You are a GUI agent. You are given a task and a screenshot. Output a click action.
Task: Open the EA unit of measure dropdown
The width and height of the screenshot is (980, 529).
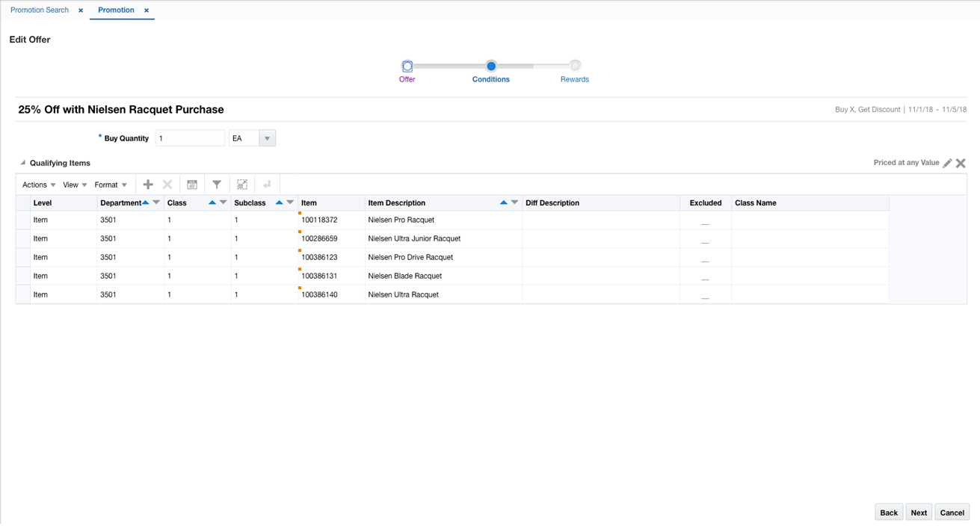[x=267, y=138]
